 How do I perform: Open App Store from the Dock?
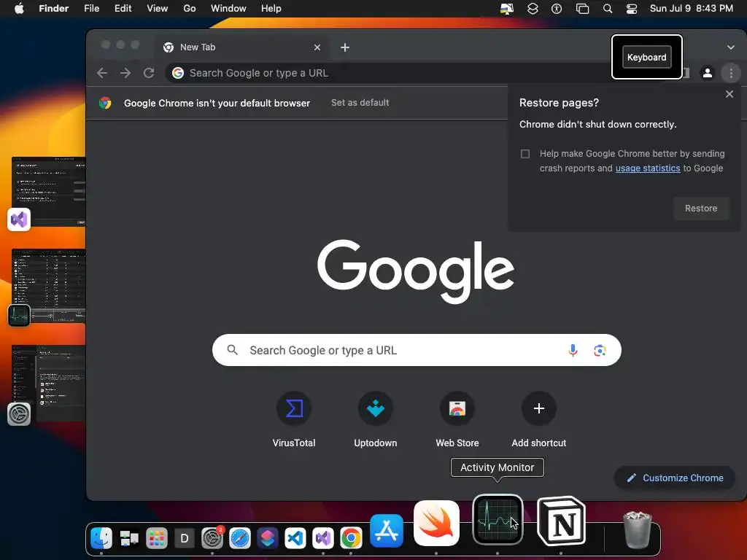pos(387,531)
